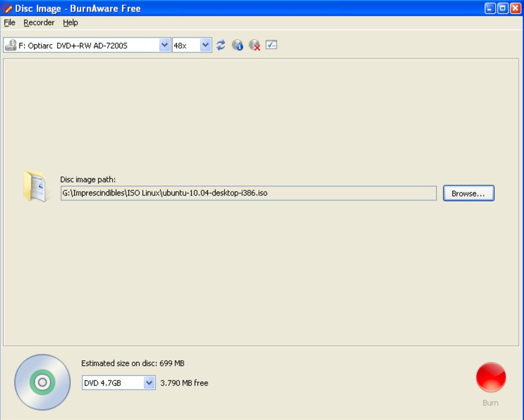The width and height of the screenshot is (524, 420).
Task: Click the refresh drives icon
Action: pyautogui.click(x=221, y=45)
